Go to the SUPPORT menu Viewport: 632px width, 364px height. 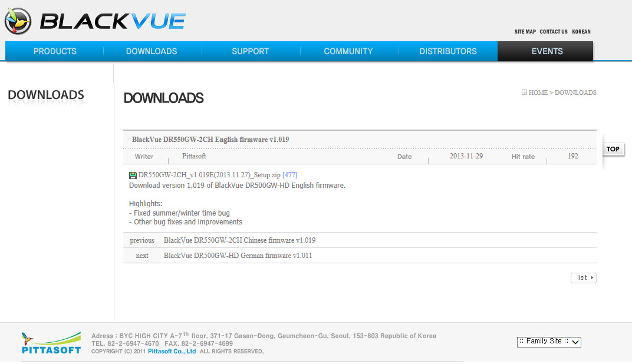[251, 51]
